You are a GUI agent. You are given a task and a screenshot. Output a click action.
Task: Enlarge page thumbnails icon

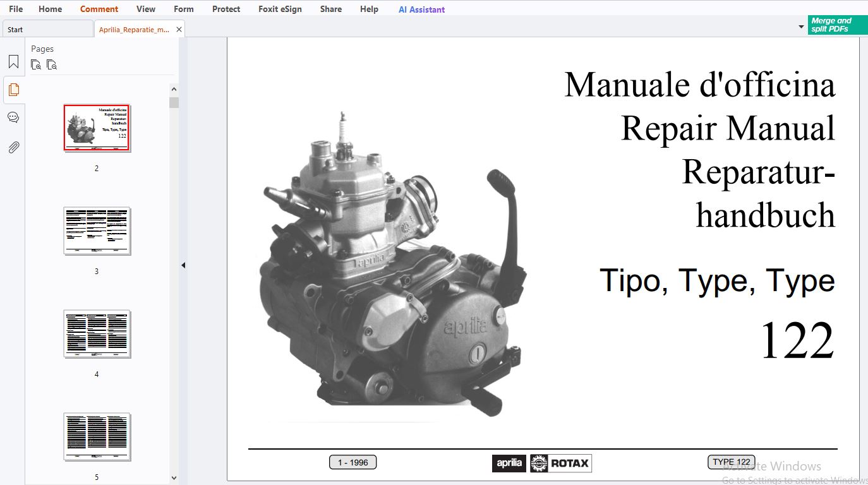(x=36, y=64)
